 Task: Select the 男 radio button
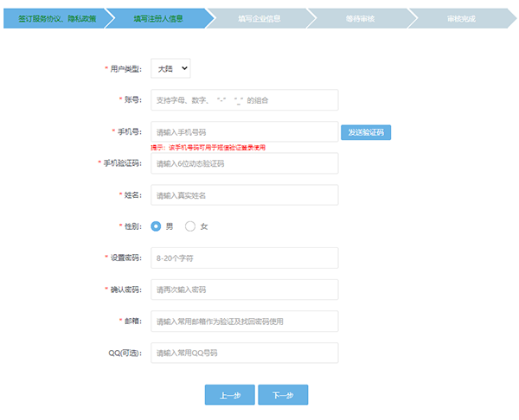[x=157, y=226]
